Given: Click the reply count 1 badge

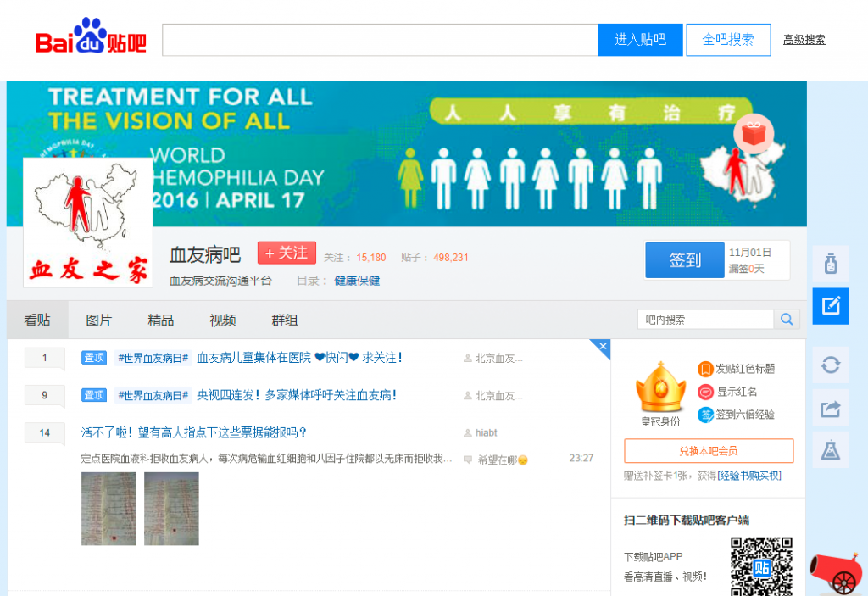Looking at the screenshot, I should [45, 358].
